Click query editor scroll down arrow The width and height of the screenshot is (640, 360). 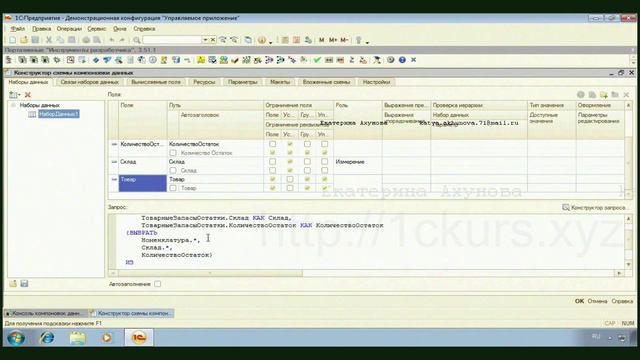coord(628,264)
